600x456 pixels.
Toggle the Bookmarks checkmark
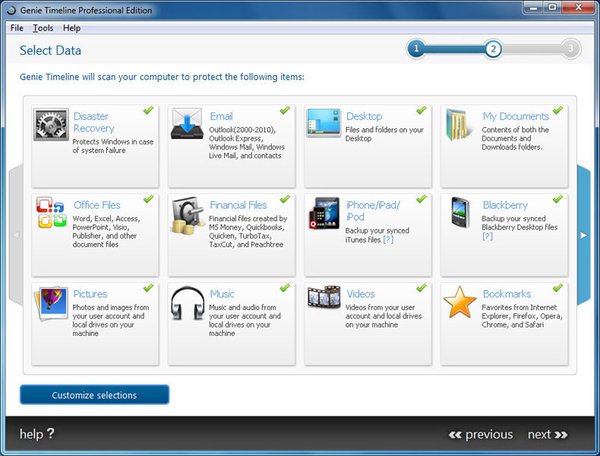click(x=558, y=288)
